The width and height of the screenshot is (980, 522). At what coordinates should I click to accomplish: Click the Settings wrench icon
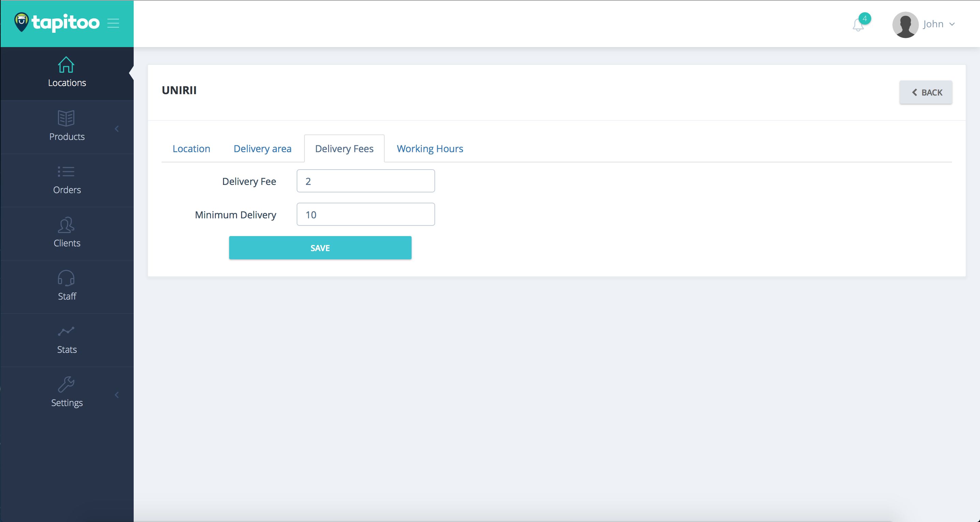tap(66, 385)
